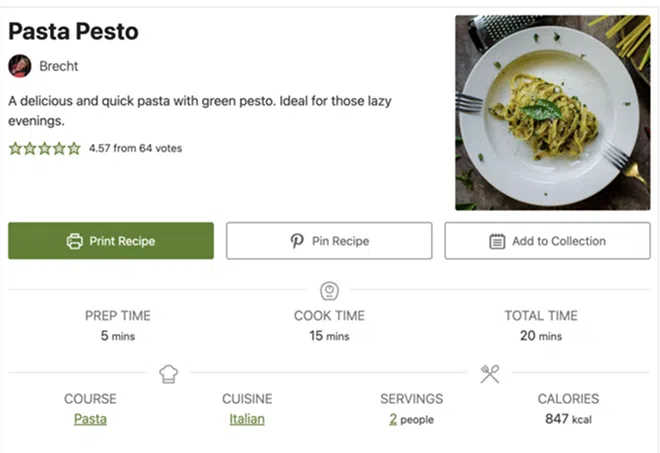Click the Print Recipe button

pos(111,241)
